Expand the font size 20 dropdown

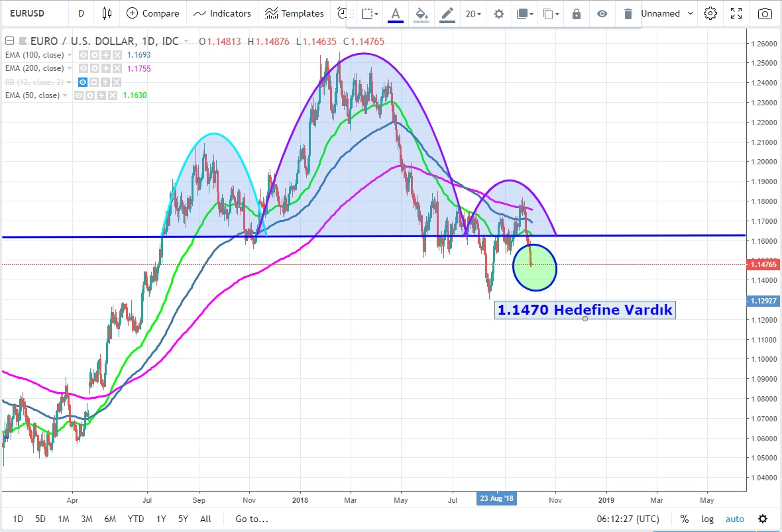click(x=473, y=13)
